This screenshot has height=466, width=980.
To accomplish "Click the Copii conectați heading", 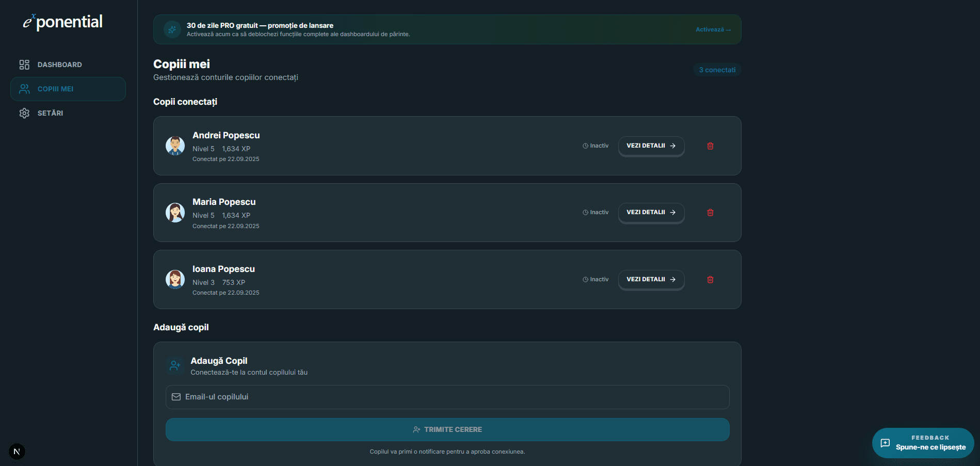I will pos(185,102).
